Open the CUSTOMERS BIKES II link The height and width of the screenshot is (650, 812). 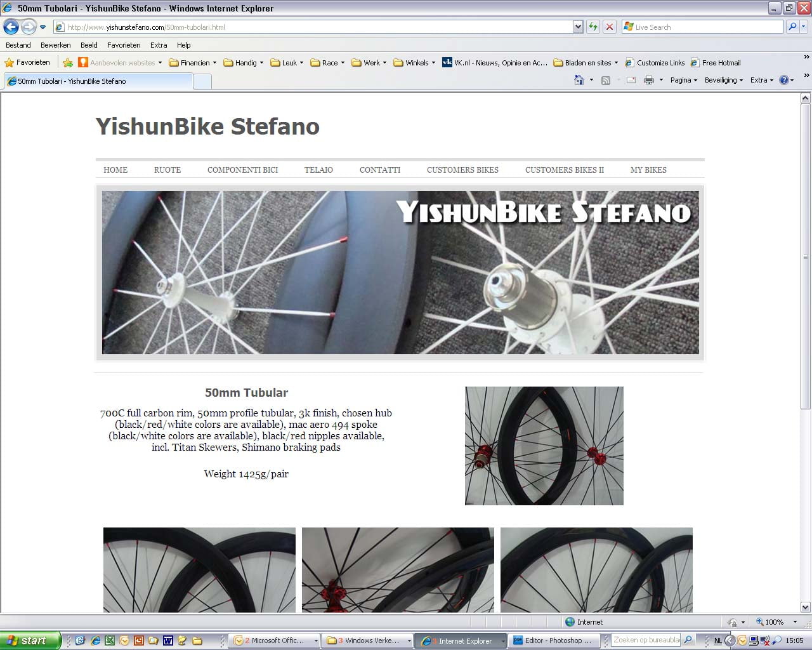[x=564, y=169]
